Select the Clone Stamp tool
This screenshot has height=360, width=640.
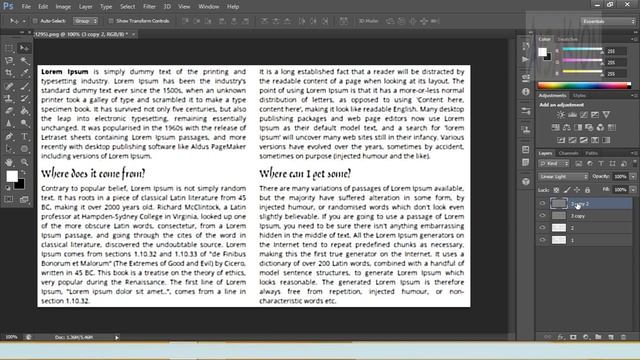[9, 98]
